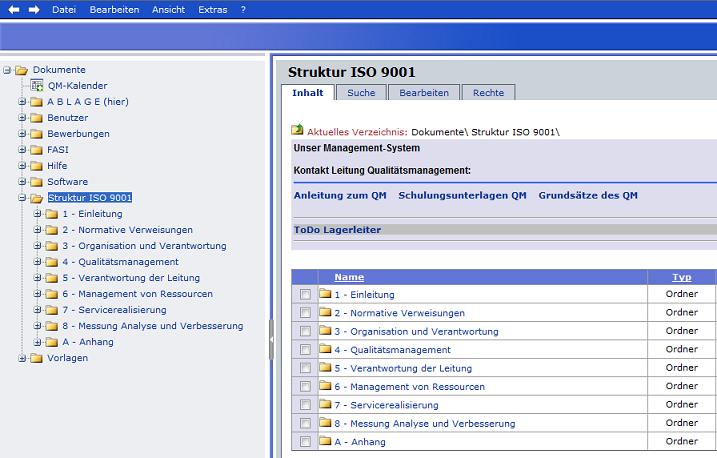Click the Dokumente root folder icon
This screenshot has width=717, height=458.
(x=21, y=70)
